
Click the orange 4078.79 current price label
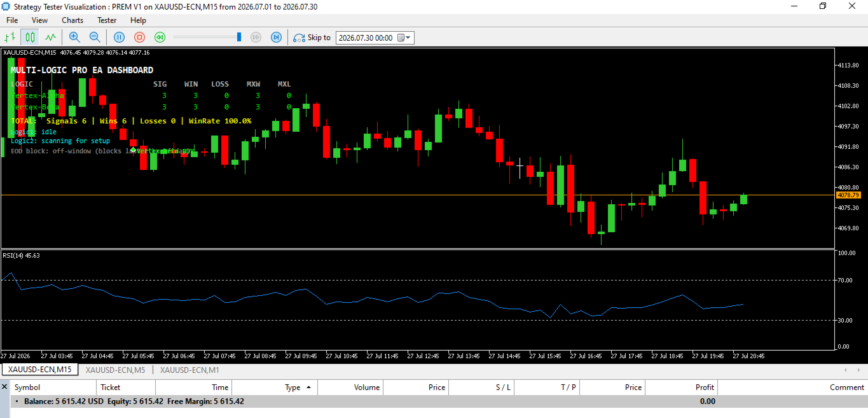(848, 195)
